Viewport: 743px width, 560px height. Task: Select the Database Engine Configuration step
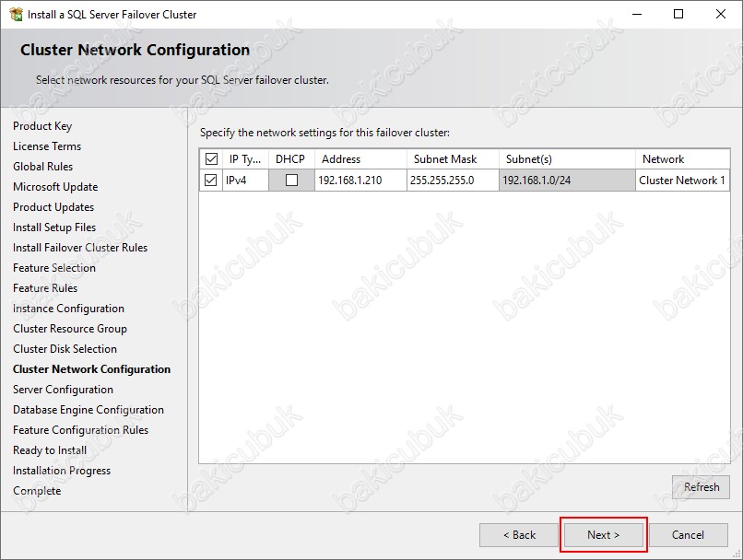(x=88, y=410)
